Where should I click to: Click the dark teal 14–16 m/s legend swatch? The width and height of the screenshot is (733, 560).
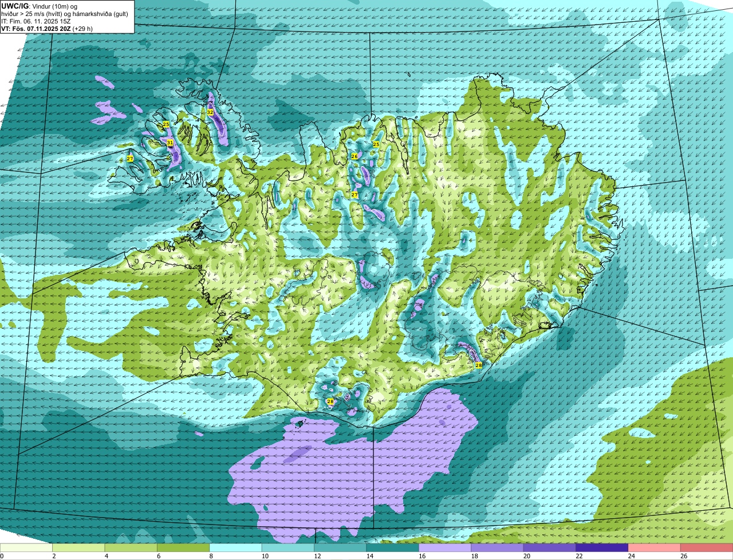(393, 548)
